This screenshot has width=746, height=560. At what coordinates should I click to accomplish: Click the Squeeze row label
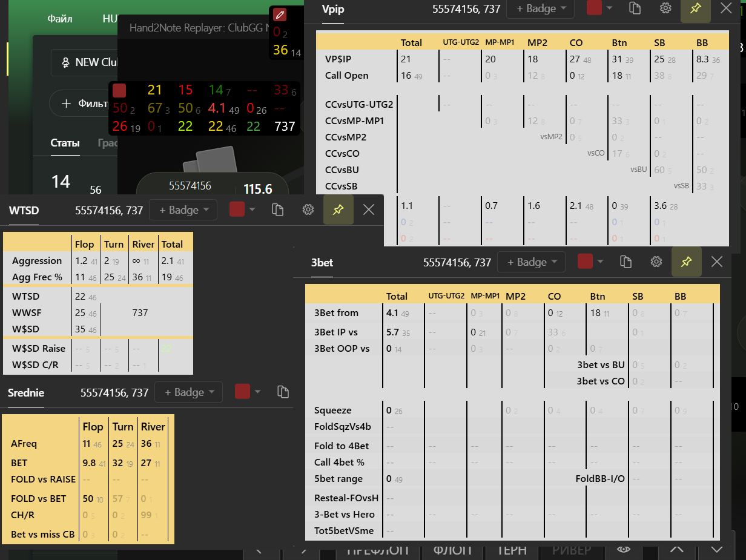[332, 410]
